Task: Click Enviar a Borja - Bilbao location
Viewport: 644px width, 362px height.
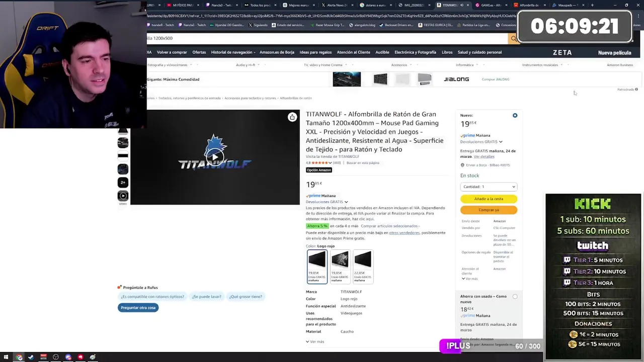Action: click(486, 165)
